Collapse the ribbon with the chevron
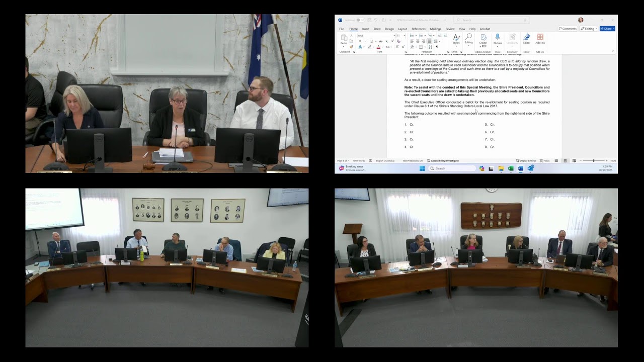644x362 pixels. (613, 51)
